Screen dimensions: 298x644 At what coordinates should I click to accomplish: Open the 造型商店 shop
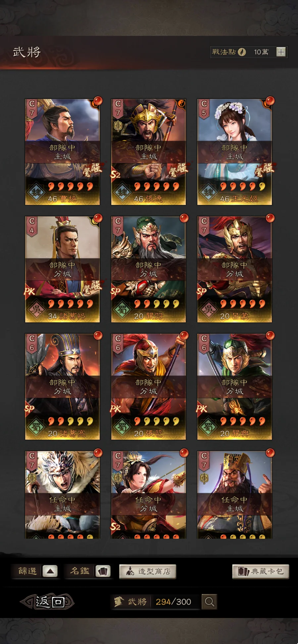[148, 571]
